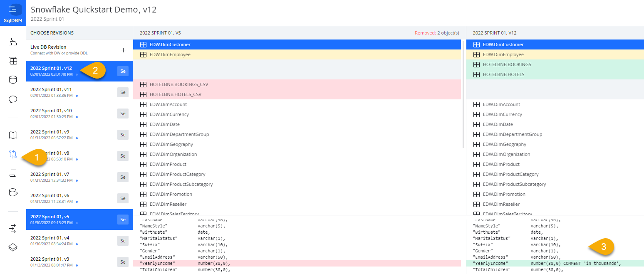Select the Database Objects browser icon
Screen dimensions: 644x274
(x=12, y=61)
